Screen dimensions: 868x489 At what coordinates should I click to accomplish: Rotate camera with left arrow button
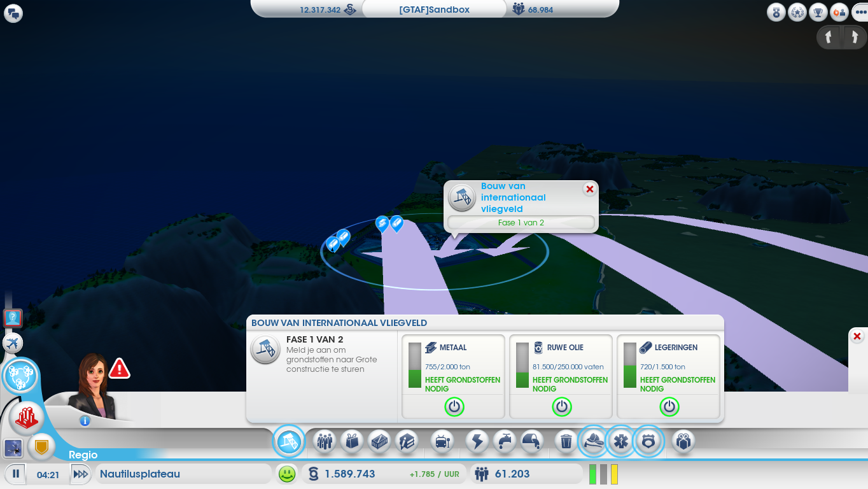coord(829,37)
